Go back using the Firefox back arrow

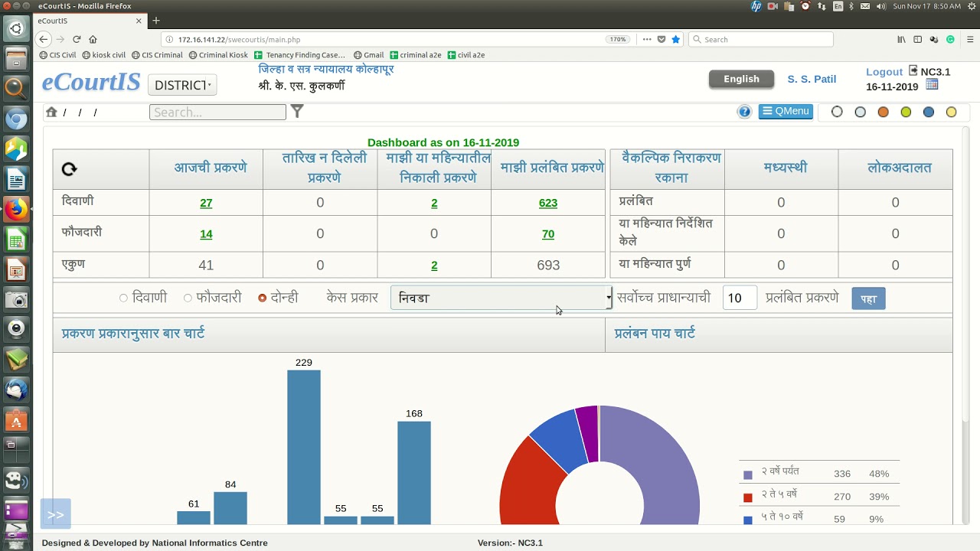coord(44,39)
